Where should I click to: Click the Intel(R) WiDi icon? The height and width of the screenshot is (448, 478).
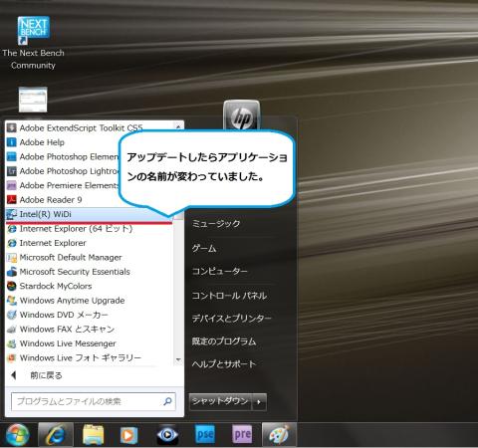point(12,214)
